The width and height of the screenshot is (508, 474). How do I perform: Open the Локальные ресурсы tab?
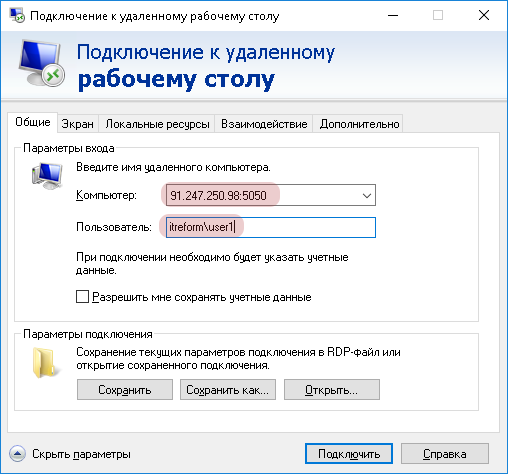point(157,124)
